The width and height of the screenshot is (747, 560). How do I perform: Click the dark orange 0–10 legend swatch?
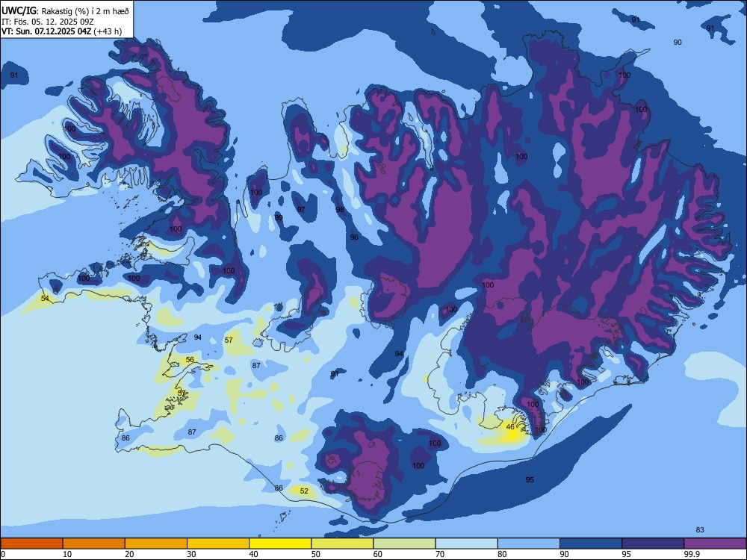coord(31,544)
